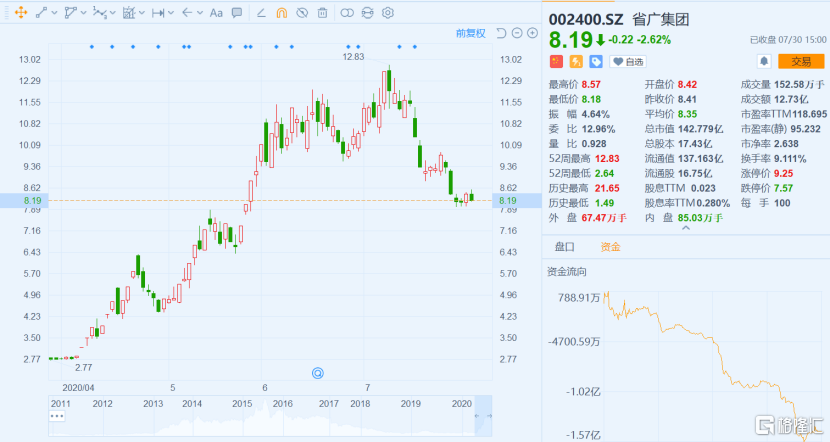
Task: Click the drag handle of drawing toolbar
Action: click(x=6, y=13)
